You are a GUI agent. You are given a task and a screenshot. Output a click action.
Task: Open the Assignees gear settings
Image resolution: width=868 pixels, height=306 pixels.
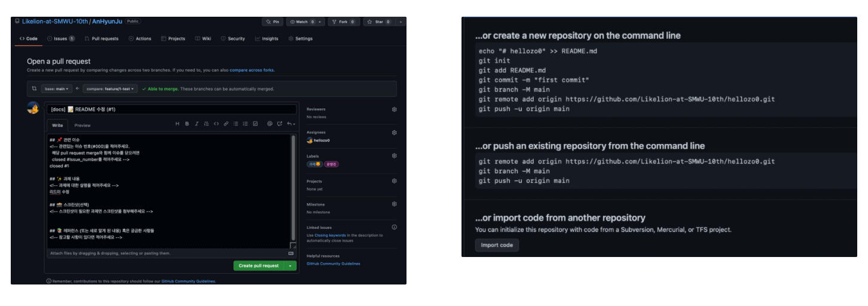(x=394, y=133)
